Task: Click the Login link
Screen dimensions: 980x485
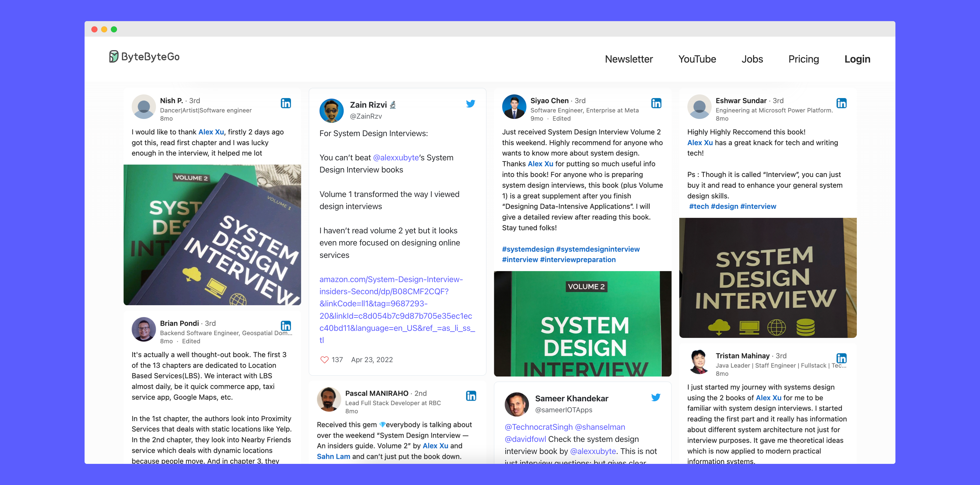Action: coord(857,59)
